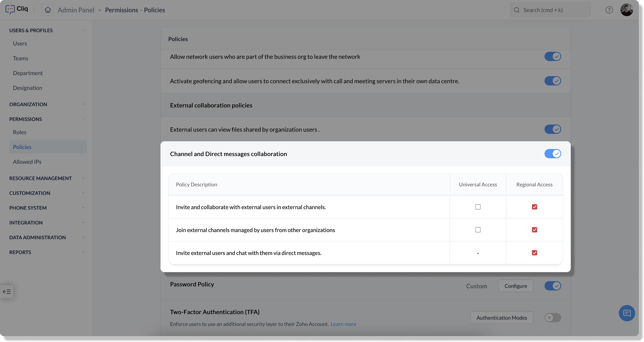Click the Configure button for Password Policy

(515, 286)
